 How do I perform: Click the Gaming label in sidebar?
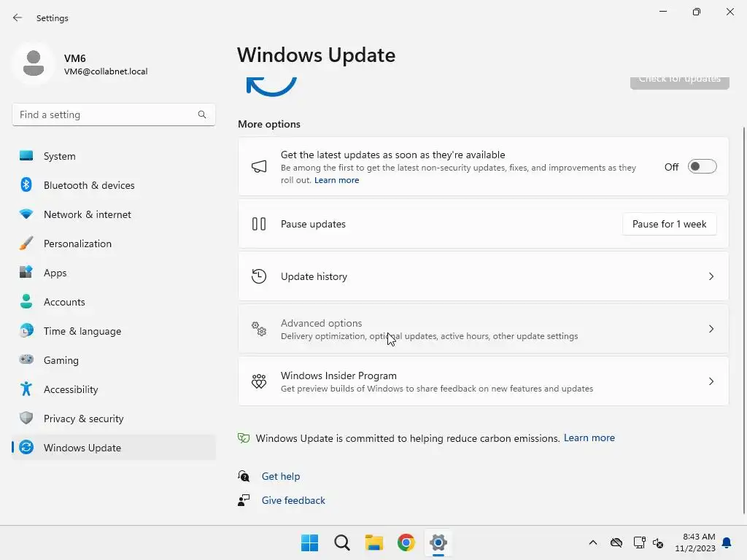(x=61, y=360)
